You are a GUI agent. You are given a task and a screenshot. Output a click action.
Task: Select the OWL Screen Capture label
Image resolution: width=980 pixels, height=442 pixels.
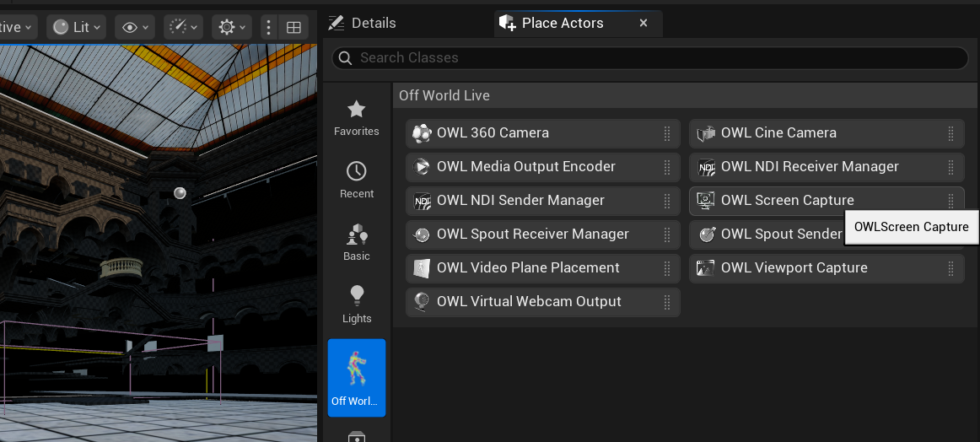[x=787, y=200]
